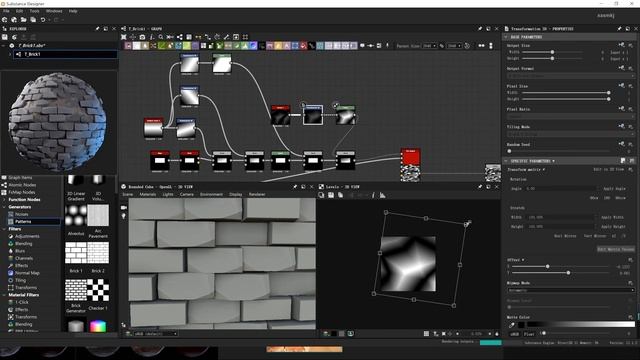Click the top-right transform handle in 2D view
This screenshot has height=360, width=640.
tap(467, 224)
